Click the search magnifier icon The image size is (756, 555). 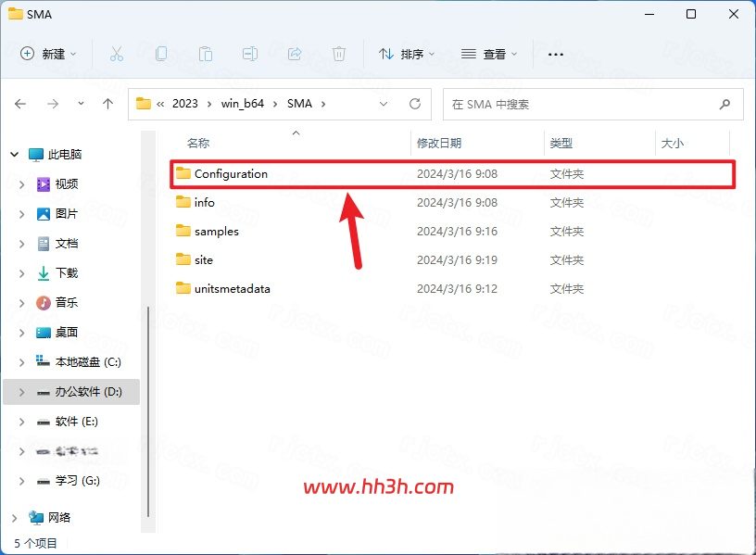tap(724, 104)
